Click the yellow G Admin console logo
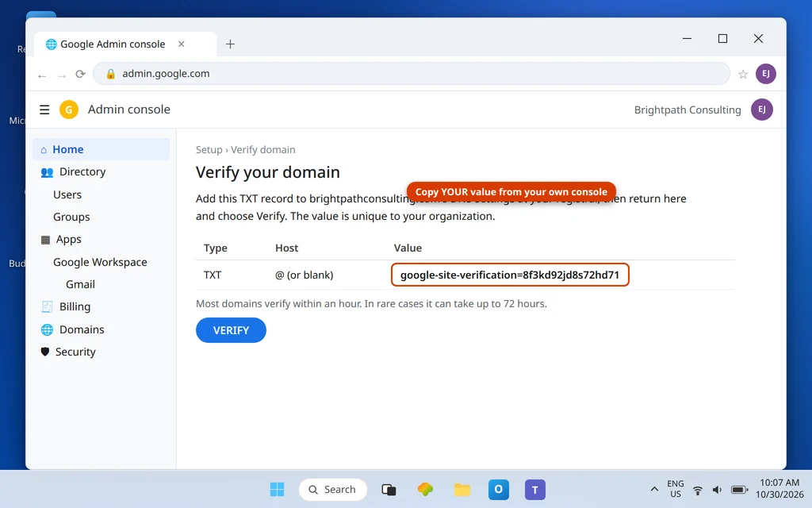 (x=69, y=110)
